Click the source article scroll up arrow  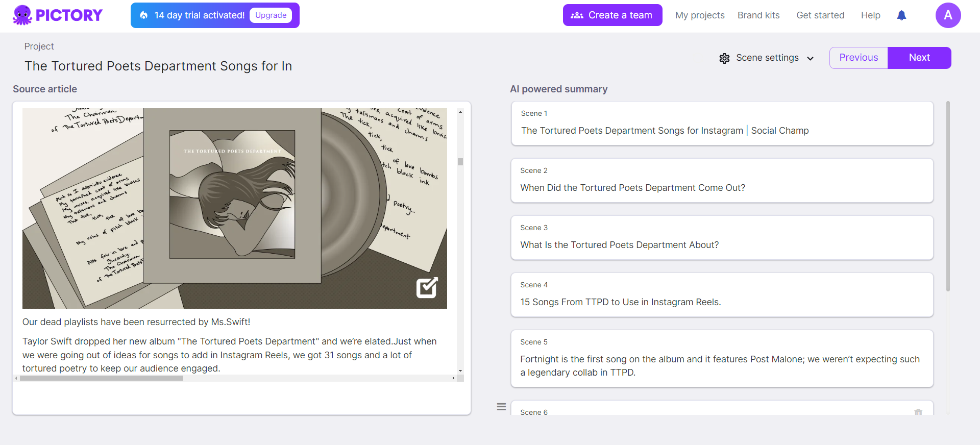point(460,112)
